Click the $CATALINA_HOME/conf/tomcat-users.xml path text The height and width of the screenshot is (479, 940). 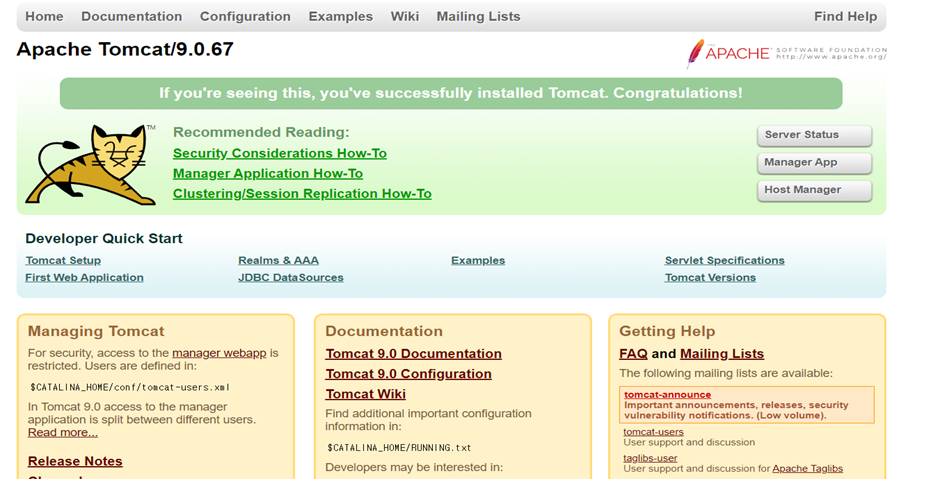pyautogui.click(x=129, y=387)
